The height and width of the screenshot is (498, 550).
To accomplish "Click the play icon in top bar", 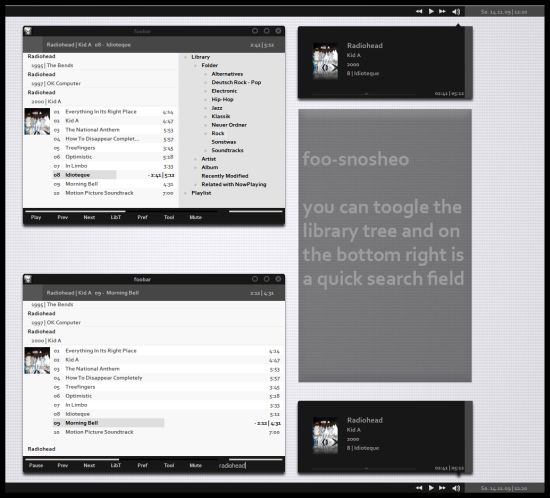I will click(x=431, y=12).
